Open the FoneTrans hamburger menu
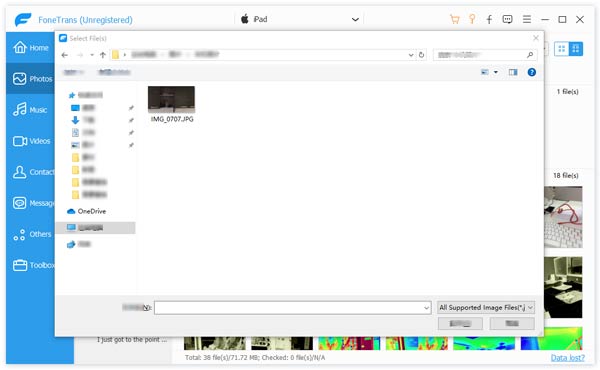This screenshot has height=370, width=600. click(527, 19)
